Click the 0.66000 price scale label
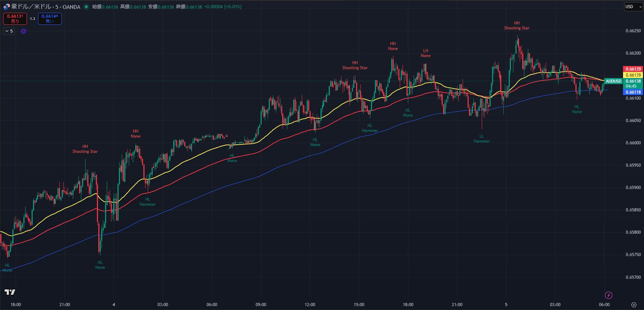This screenshot has width=644, height=310. pyautogui.click(x=633, y=143)
